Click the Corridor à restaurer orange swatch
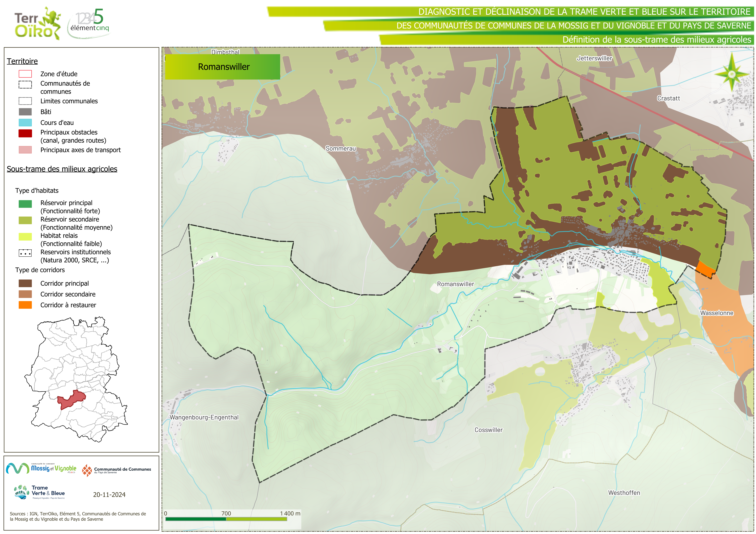This screenshot has width=756, height=534. pyautogui.click(x=25, y=305)
